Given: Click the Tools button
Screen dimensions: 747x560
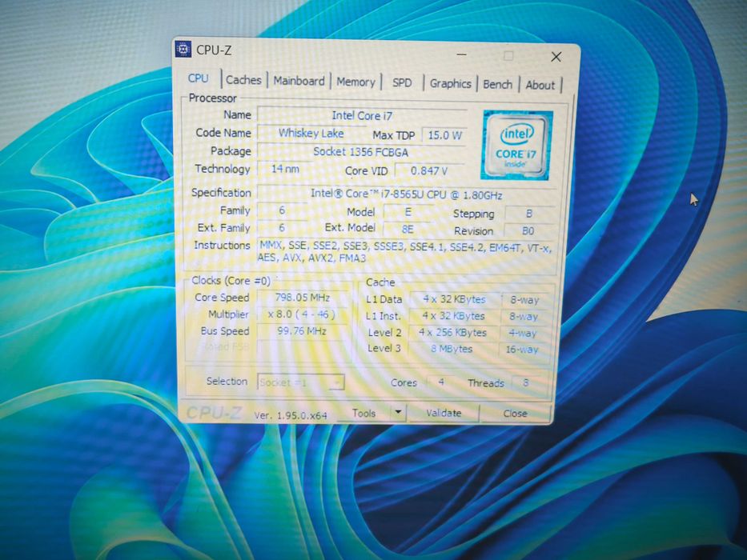Looking at the screenshot, I should (364, 414).
